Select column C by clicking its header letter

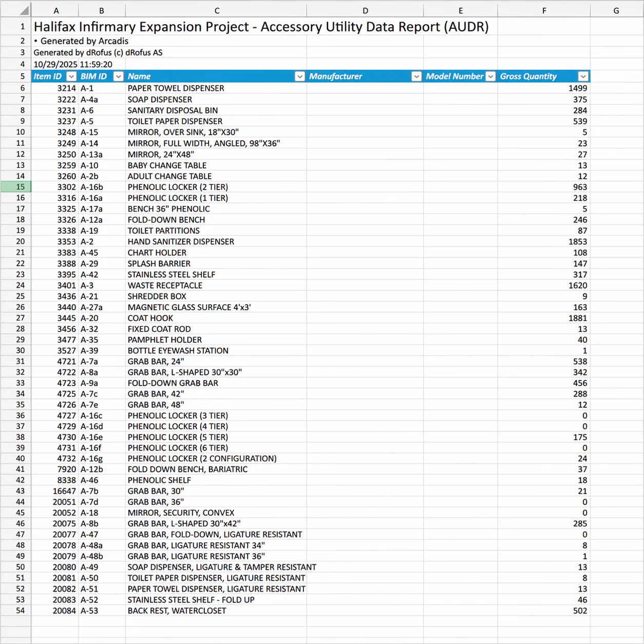217,9
